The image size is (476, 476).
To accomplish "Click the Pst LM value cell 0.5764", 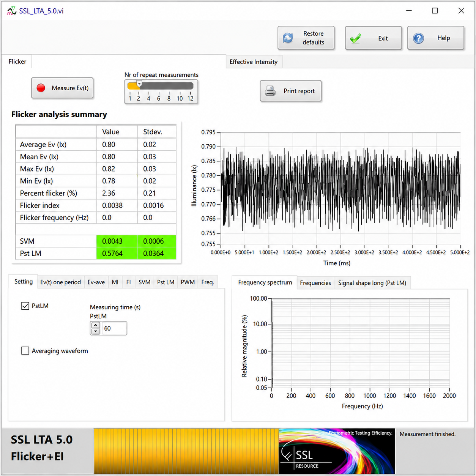I will [x=117, y=254].
